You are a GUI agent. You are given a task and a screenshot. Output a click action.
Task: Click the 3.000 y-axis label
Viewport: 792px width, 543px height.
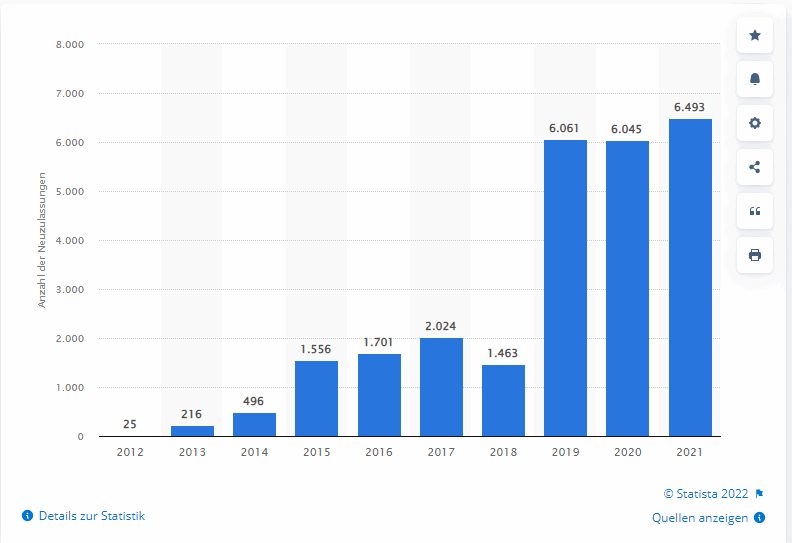(70, 289)
